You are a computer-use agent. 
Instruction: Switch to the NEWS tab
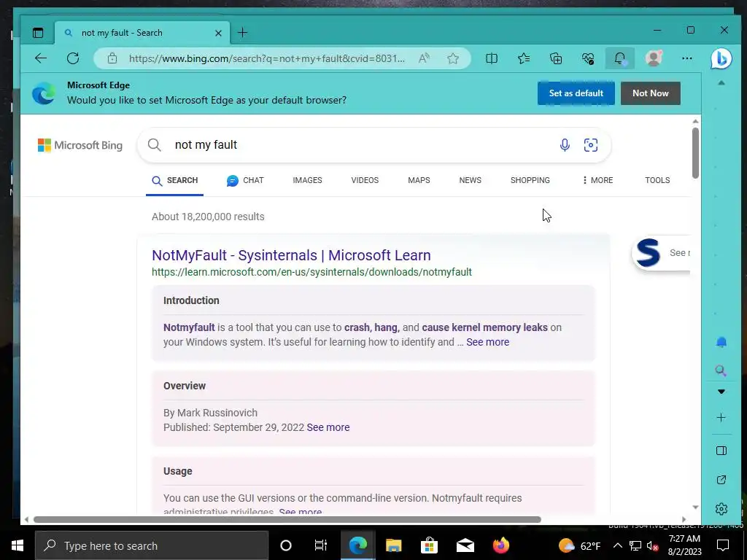(x=471, y=181)
